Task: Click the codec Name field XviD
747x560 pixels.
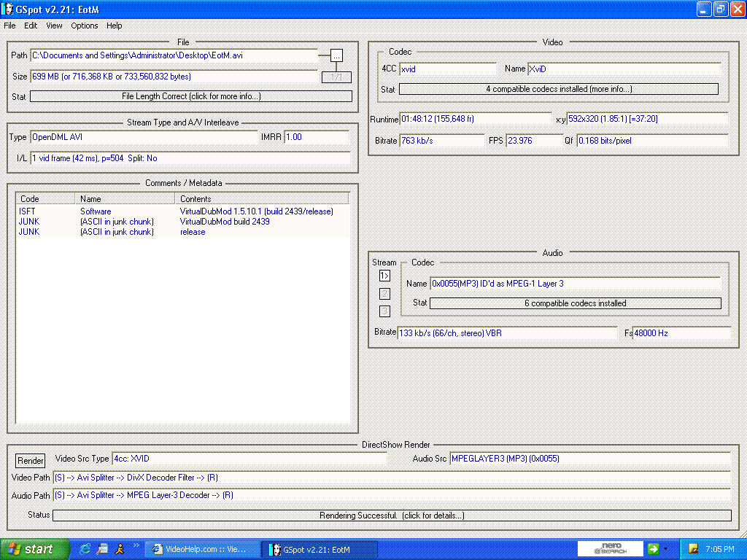Action: click(624, 69)
